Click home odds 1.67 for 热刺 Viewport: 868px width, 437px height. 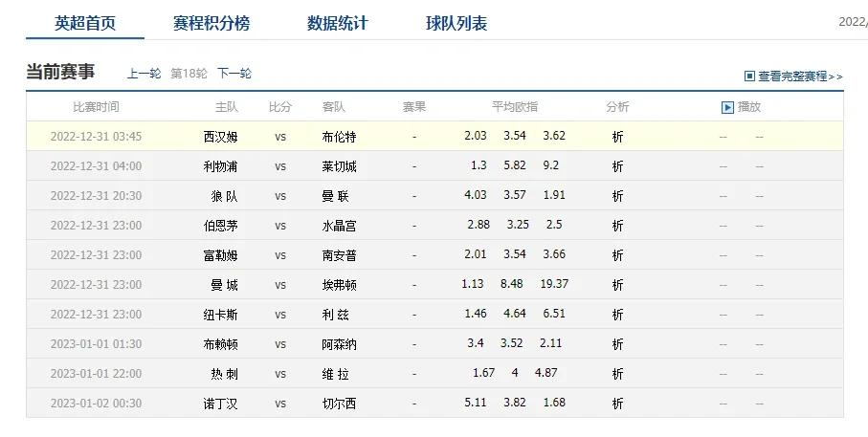[484, 373]
